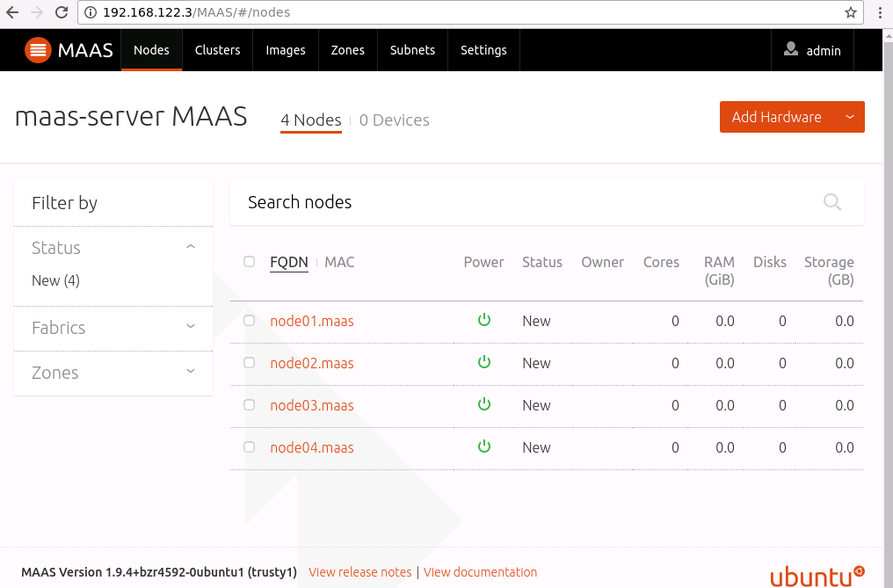The image size is (893, 588).
Task: Click node02.maas power status icon
Action: pos(484,362)
